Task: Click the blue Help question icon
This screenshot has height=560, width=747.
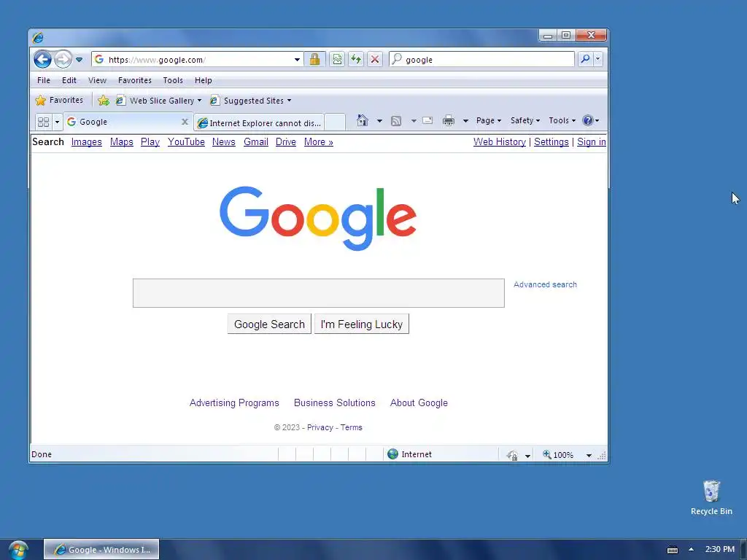Action: (588, 120)
